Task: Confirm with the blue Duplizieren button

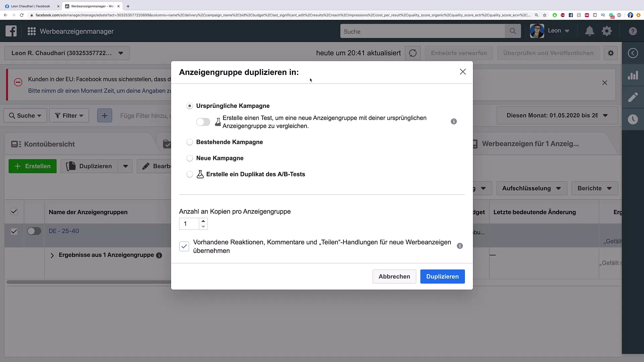Action: pos(442,277)
